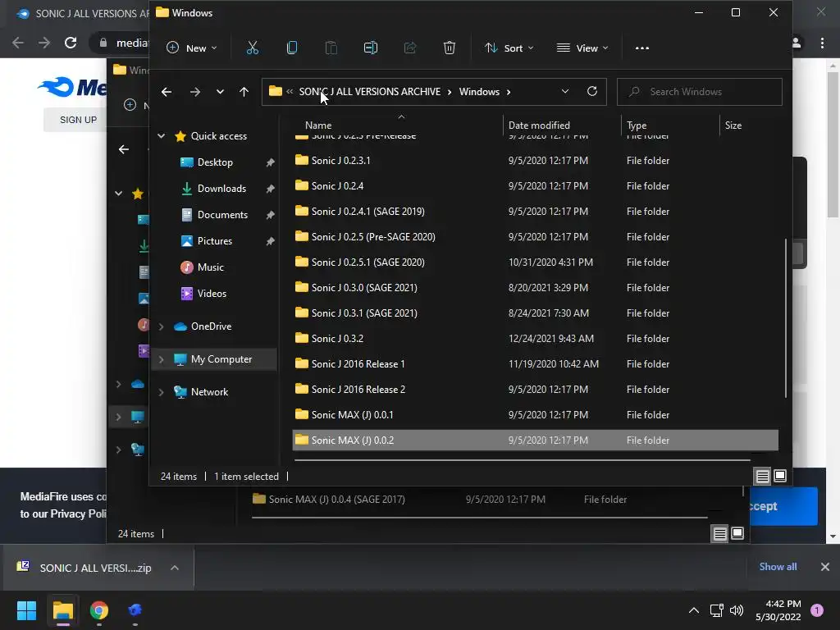Sort by Name column header
The image size is (840, 630).
tap(318, 126)
